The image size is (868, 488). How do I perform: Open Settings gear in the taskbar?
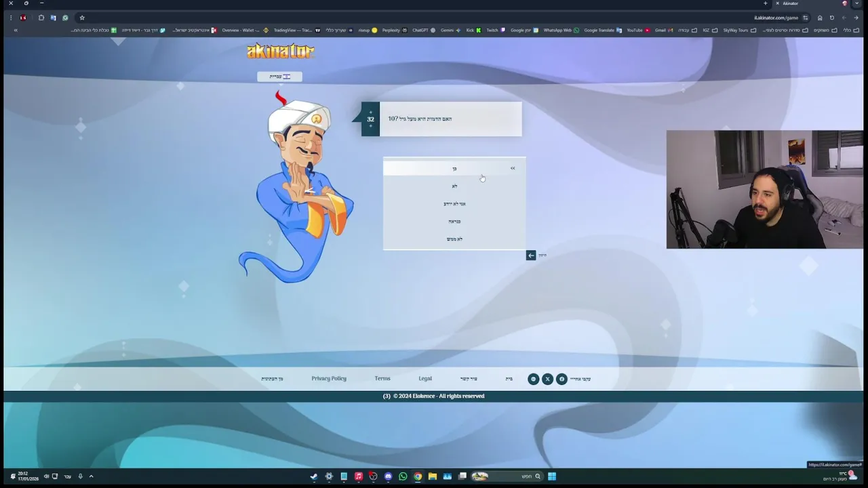pos(329,476)
